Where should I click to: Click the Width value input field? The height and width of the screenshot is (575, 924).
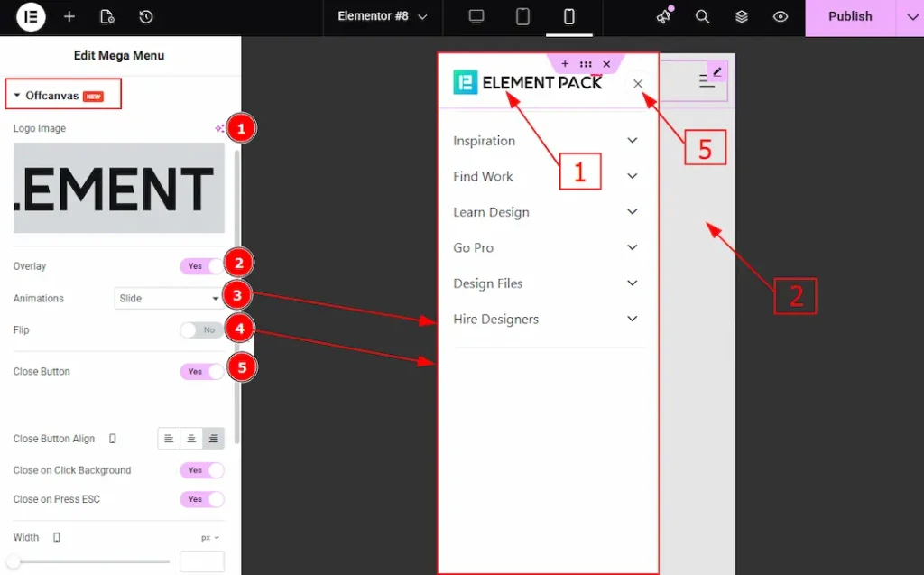pyautogui.click(x=202, y=561)
